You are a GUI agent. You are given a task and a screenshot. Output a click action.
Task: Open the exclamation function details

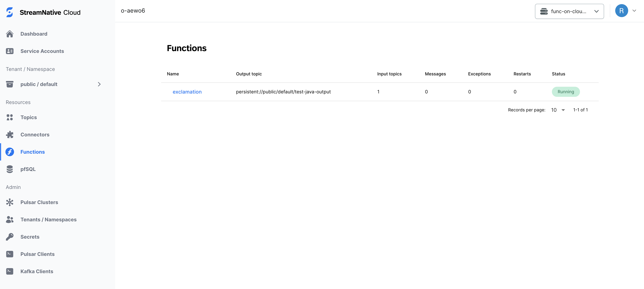pyautogui.click(x=187, y=92)
